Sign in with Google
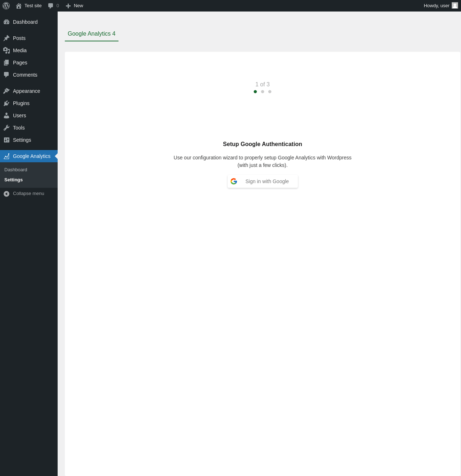This screenshot has width=461, height=476. [263, 181]
